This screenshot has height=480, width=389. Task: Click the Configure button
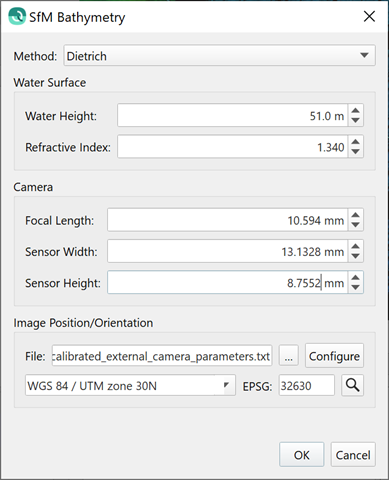334,356
